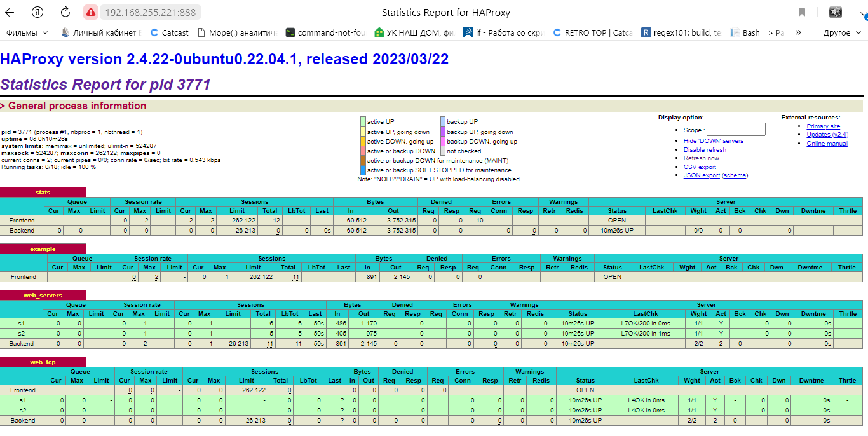Screen dimensions: 868x436
Task: Open the regex101 bookmark via its favicon
Action: [x=646, y=32]
